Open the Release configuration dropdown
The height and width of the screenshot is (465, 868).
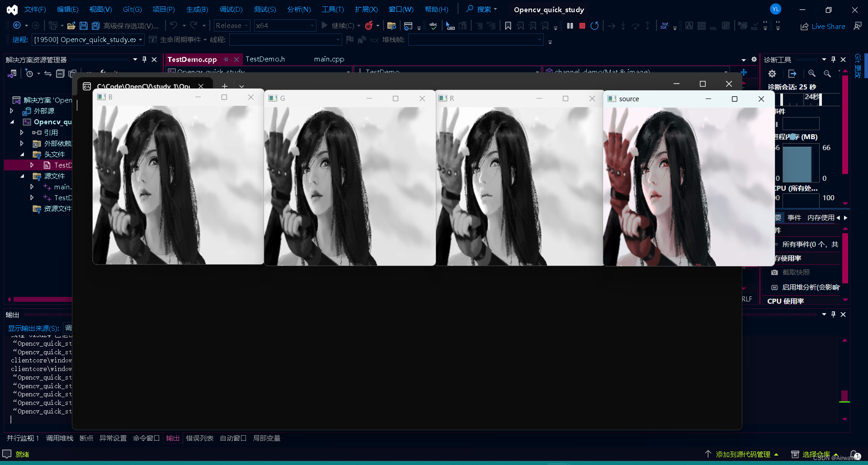pos(232,26)
